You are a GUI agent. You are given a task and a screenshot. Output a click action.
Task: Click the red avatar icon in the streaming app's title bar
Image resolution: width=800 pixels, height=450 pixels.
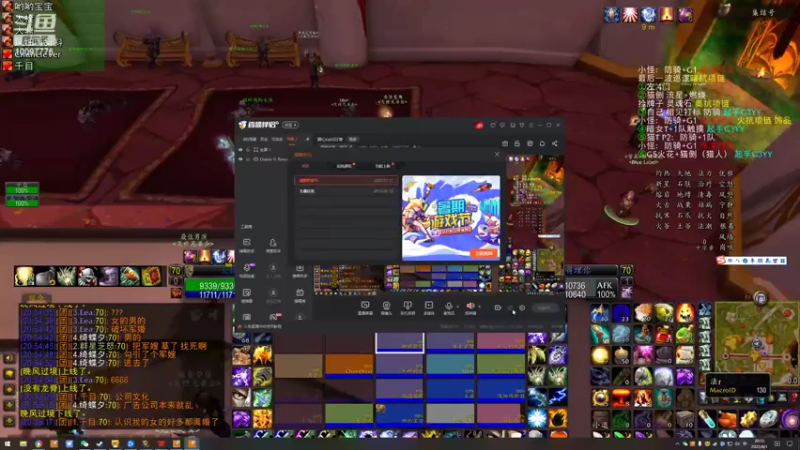[x=479, y=125]
